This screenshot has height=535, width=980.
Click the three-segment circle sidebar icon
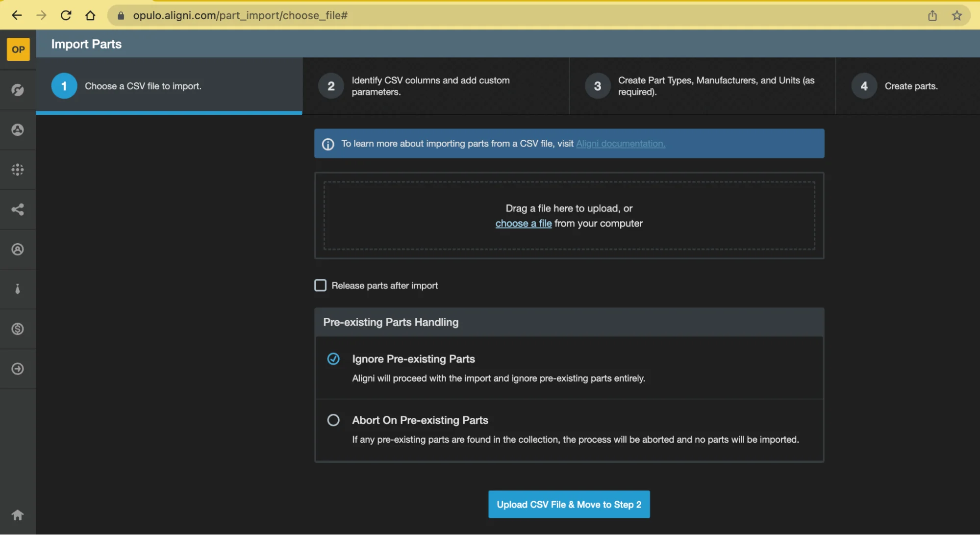(x=18, y=129)
